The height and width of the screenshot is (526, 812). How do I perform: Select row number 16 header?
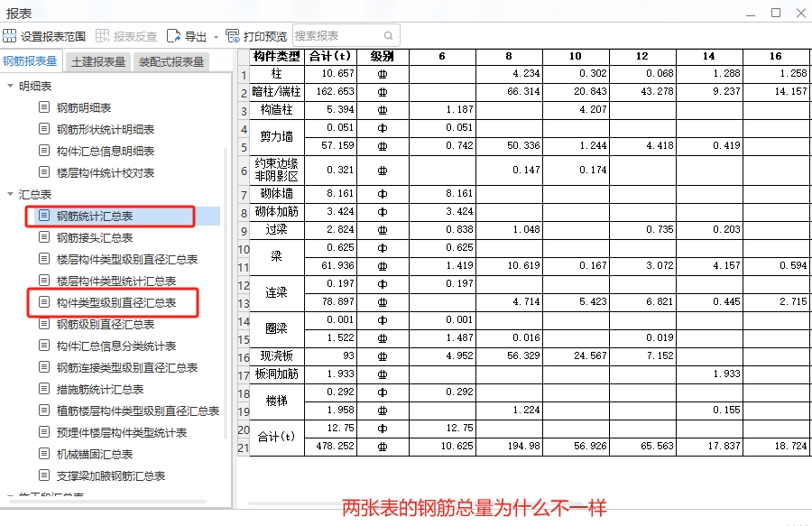[244, 356]
